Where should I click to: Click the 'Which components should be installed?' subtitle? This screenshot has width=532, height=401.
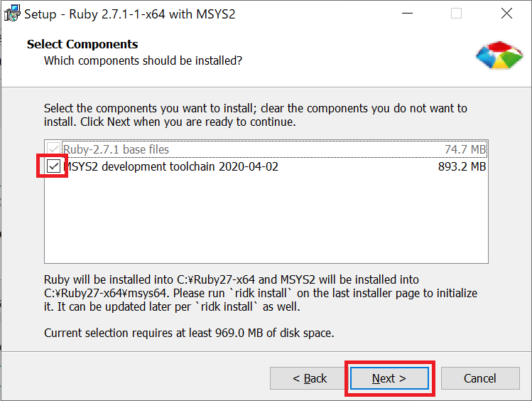143,60
